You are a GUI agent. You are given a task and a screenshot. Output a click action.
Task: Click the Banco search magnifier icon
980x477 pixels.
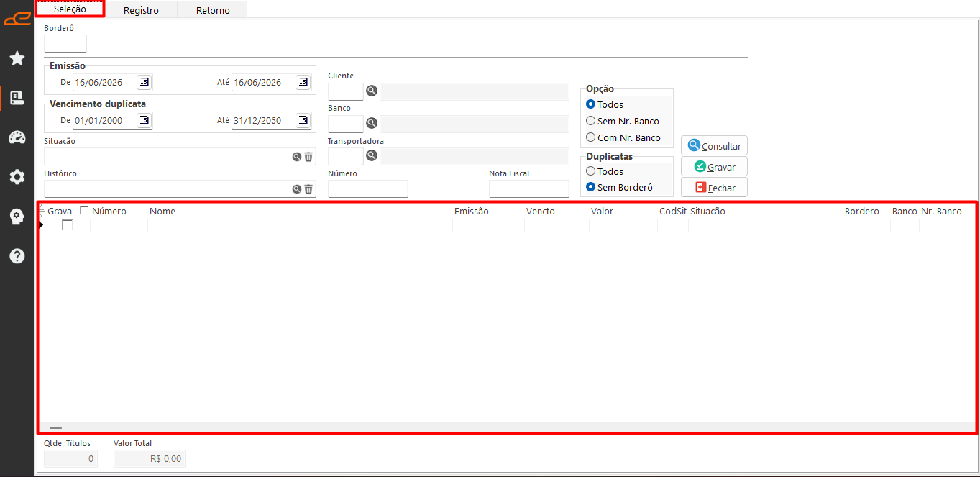tap(372, 123)
